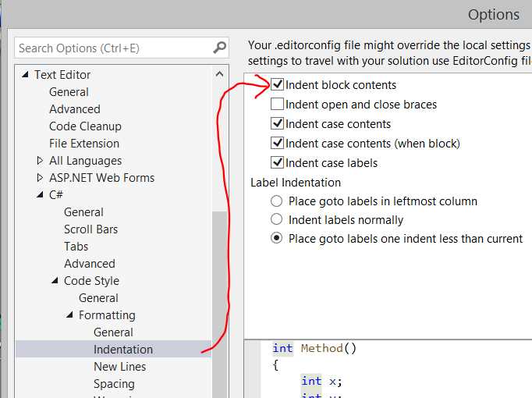Expand the All Languages node
This screenshot has height=398, width=532.
point(40,161)
